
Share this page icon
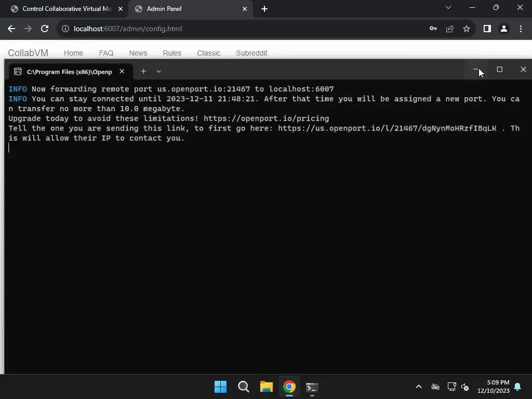point(450,29)
